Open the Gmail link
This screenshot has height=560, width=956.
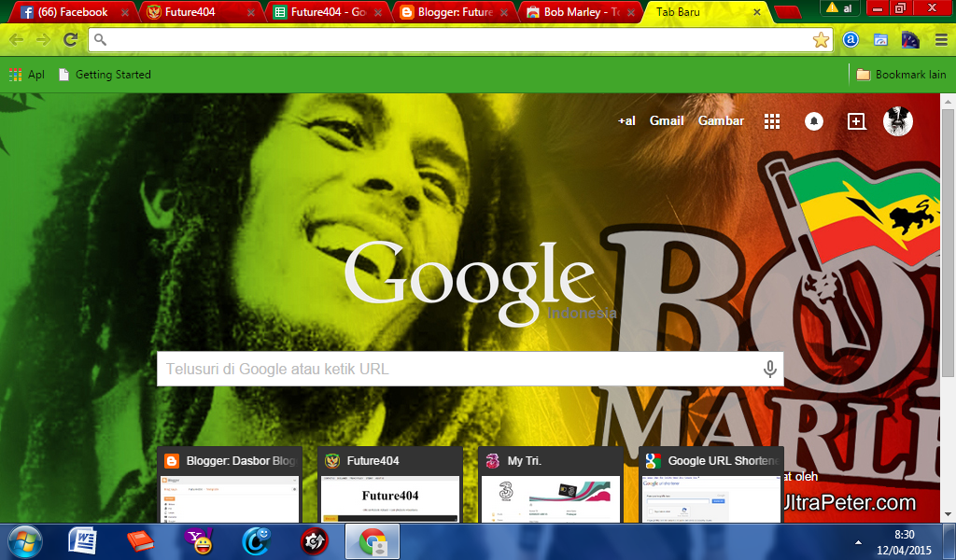(667, 120)
